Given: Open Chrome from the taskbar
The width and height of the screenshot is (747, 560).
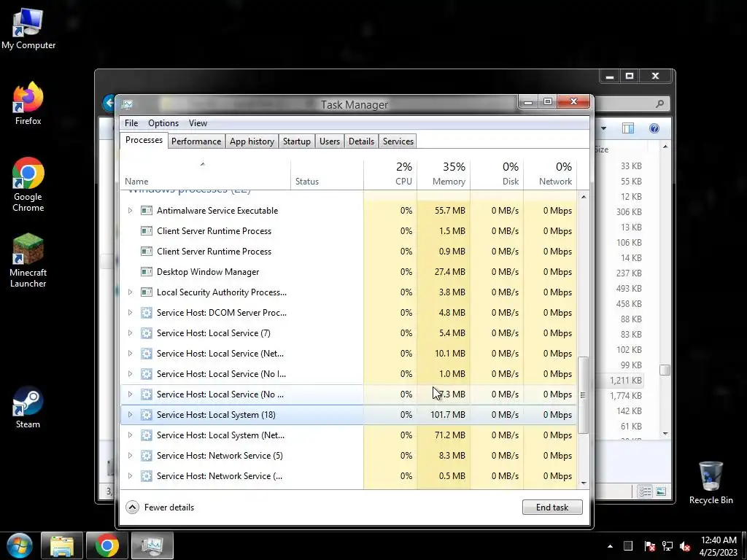Looking at the screenshot, I should coord(107,545).
